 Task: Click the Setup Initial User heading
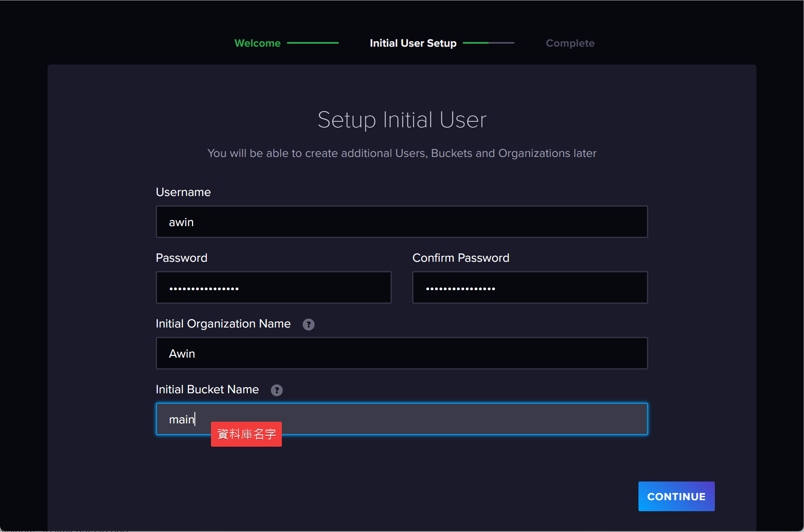[x=402, y=120]
